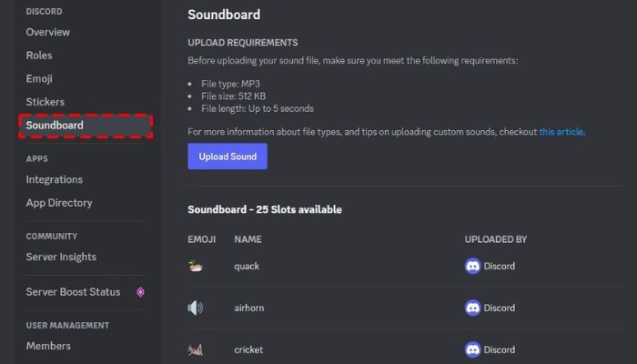Image resolution: width=637 pixels, height=364 pixels.
Task: Click the Discord avatar in quack row
Action: point(472,266)
